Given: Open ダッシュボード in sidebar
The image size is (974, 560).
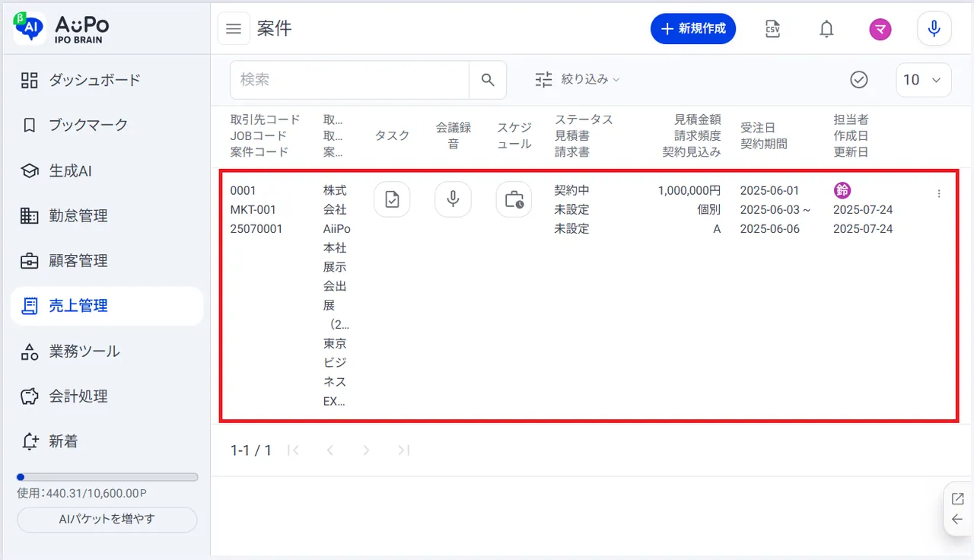Looking at the screenshot, I should pos(107,80).
